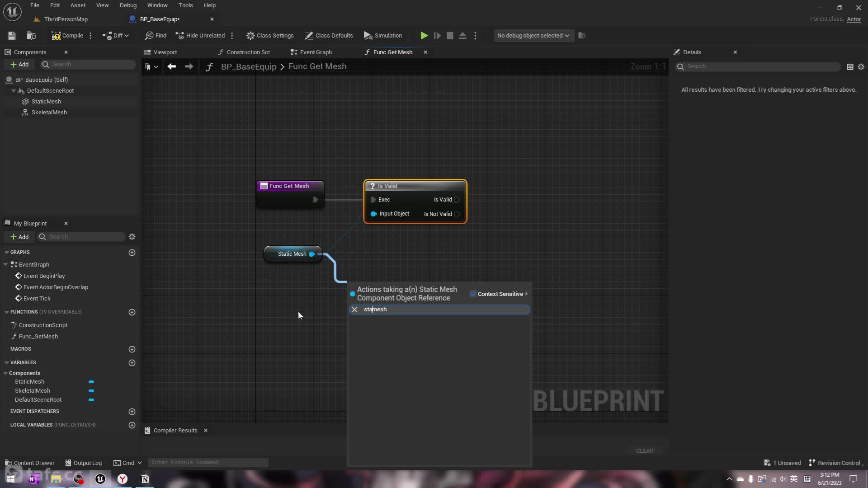Click the Find toolbar icon
Viewport: 868px width, 488px height.
[156, 36]
